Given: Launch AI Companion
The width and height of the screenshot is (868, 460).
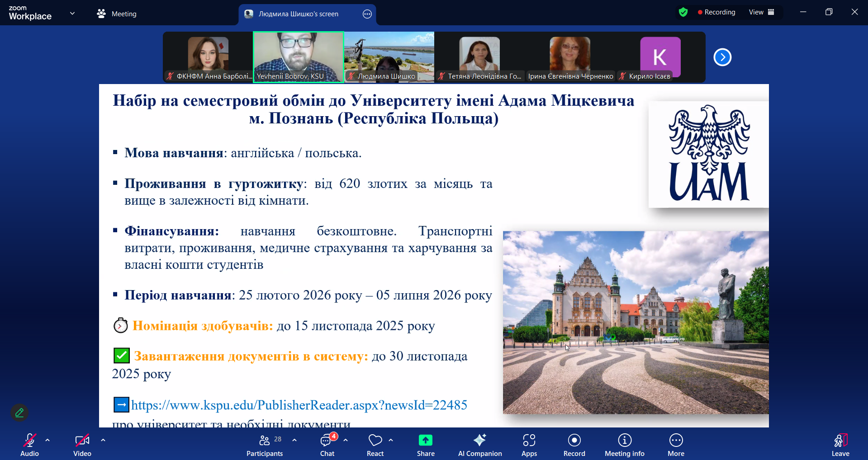Looking at the screenshot, I should [479, 444].
